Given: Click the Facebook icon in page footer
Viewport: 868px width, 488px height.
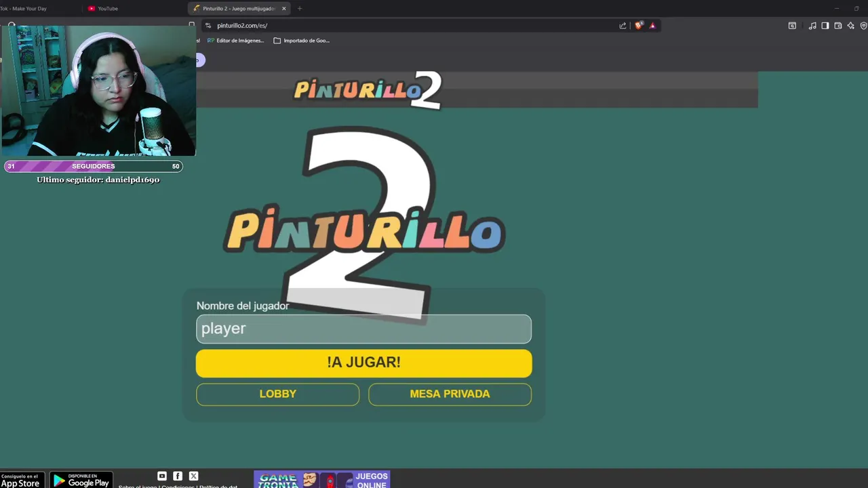Looking at the screenshot, I should [178, 476].
